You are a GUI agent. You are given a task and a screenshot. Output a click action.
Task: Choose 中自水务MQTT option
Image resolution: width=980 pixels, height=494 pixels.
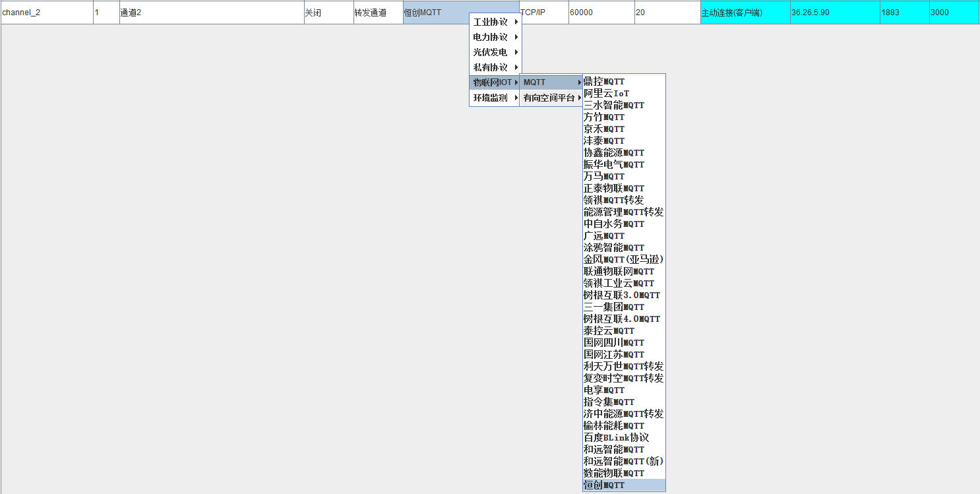click(624, 224)
